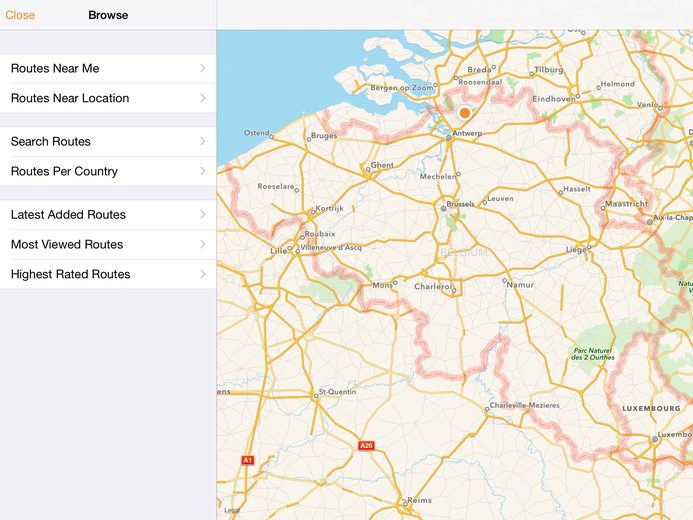Open Routes Per Country
The height and width of the screenshot is (520, 693).
pyautogui.click(x=108, y=171)
